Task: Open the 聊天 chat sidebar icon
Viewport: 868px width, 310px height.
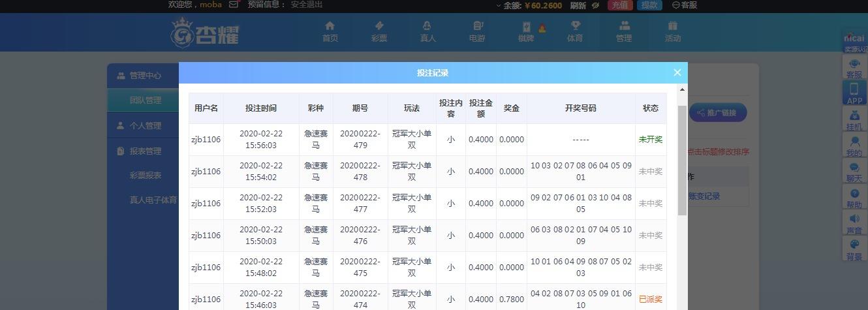Action: point(854,172)
